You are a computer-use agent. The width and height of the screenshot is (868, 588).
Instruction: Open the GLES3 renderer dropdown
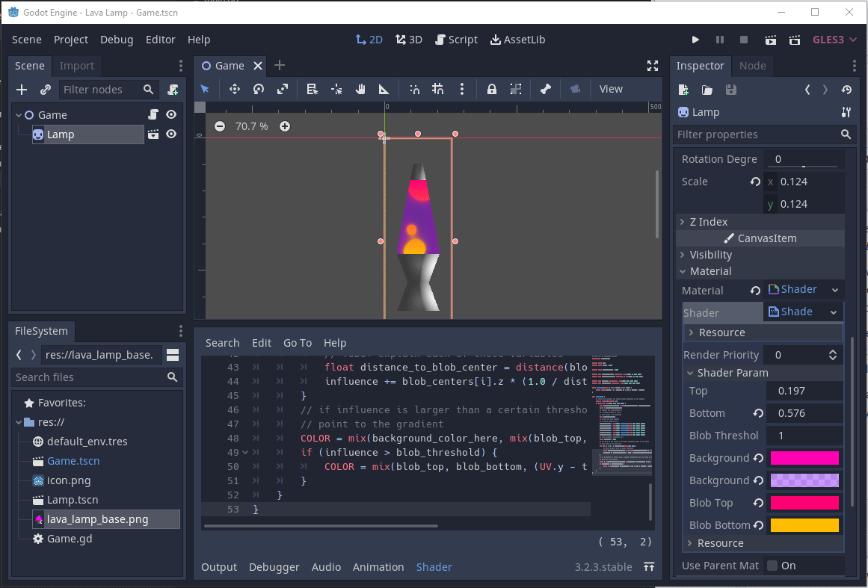tap(834, 40)
